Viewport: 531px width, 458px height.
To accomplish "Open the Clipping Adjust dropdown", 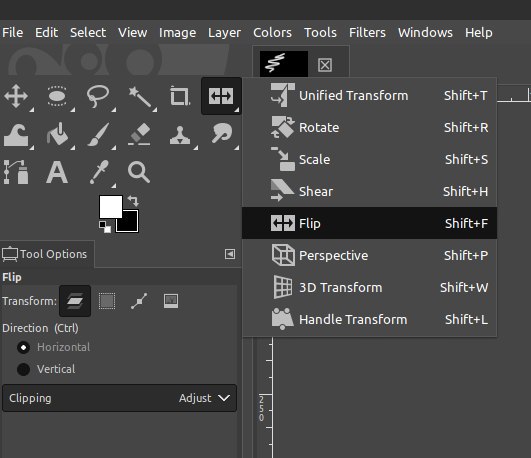I will click(x=120, y=398).
